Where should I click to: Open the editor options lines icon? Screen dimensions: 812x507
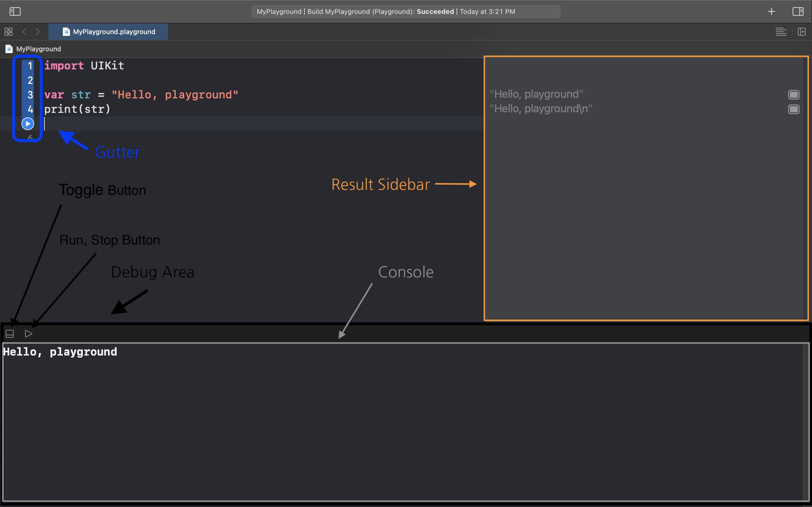pos(781,32)
